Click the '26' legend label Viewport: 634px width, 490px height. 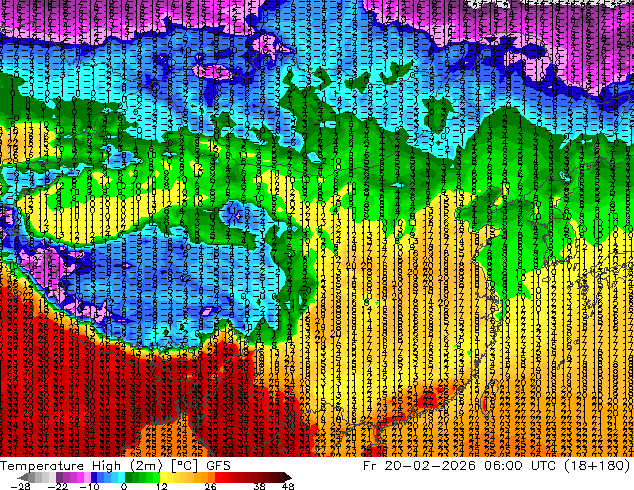[x=210, y=486]
